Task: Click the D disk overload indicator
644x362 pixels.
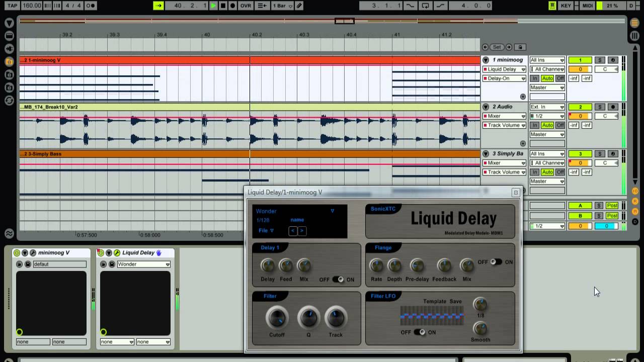Action: point(631,6)
